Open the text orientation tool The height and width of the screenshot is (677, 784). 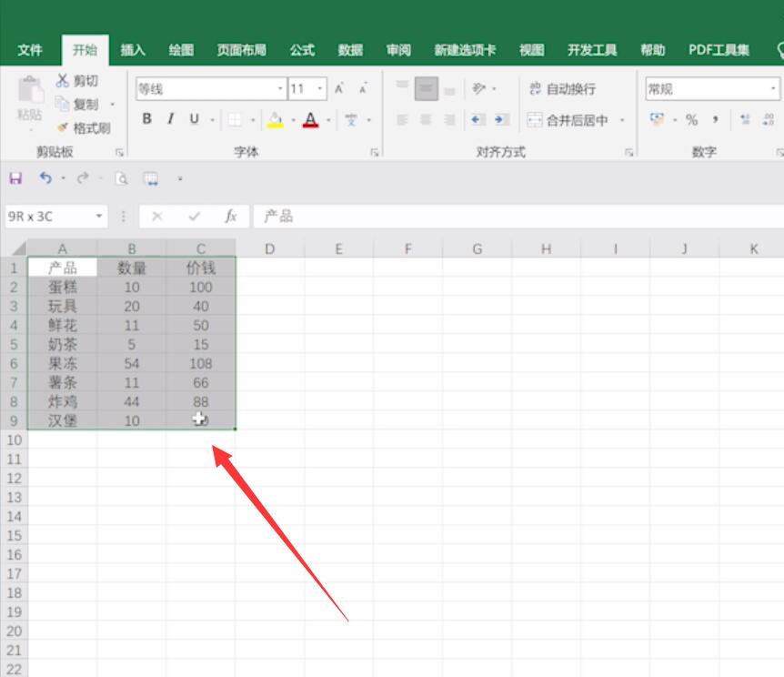[478, 89]
